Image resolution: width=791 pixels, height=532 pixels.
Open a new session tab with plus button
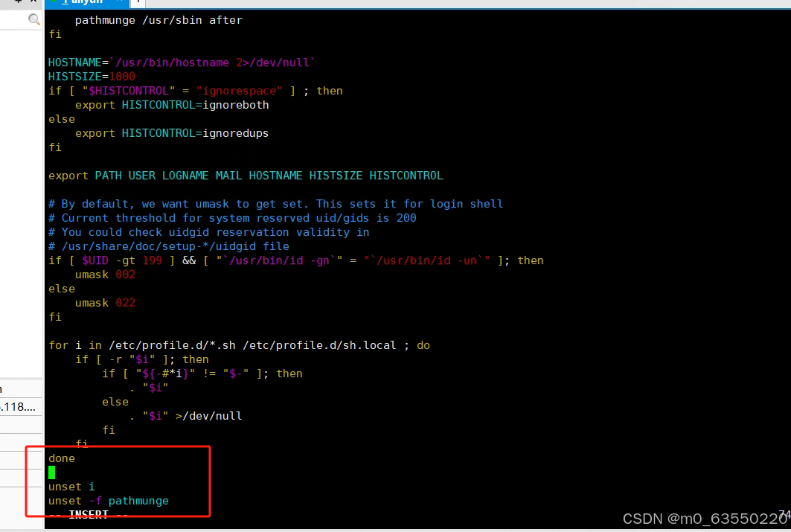(x=138, y=3)
